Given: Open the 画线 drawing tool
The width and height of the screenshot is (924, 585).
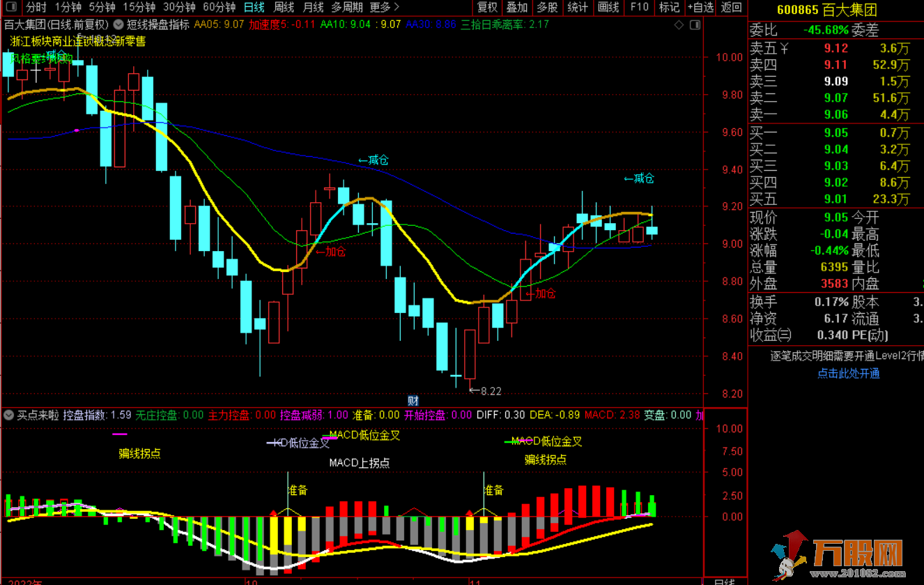Looking at the screenshot, I should 608,7.
